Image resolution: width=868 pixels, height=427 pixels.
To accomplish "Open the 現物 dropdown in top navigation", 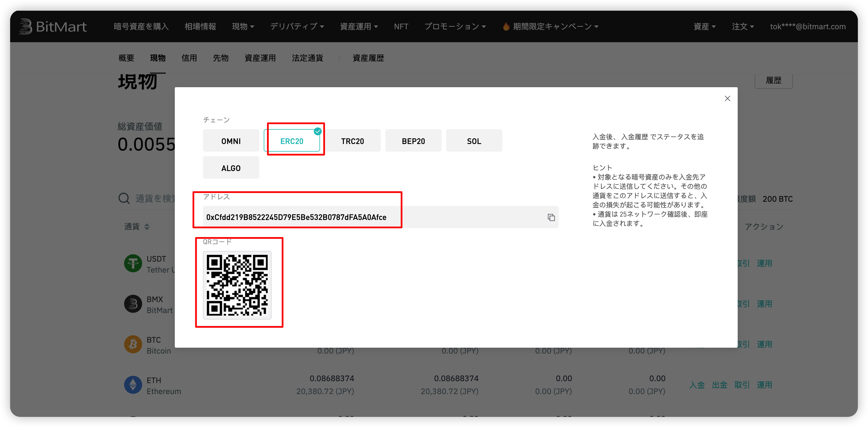I will coord(243,26).
